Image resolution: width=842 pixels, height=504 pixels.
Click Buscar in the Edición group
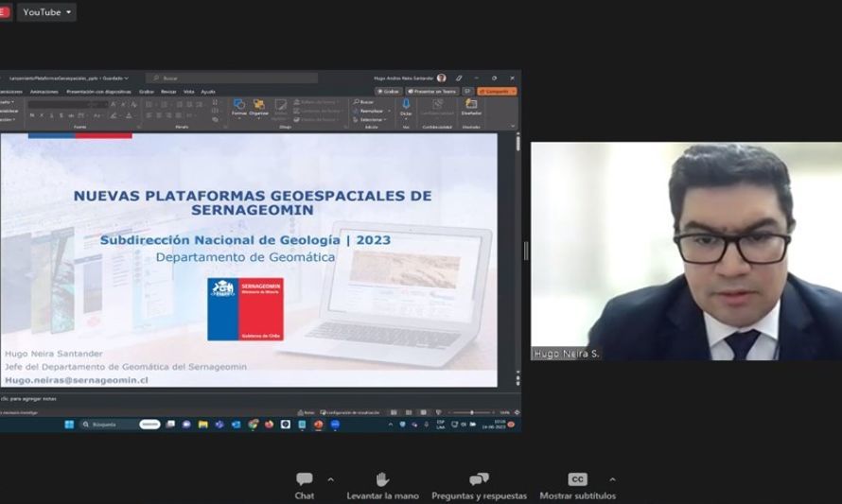tap(363, 102)
